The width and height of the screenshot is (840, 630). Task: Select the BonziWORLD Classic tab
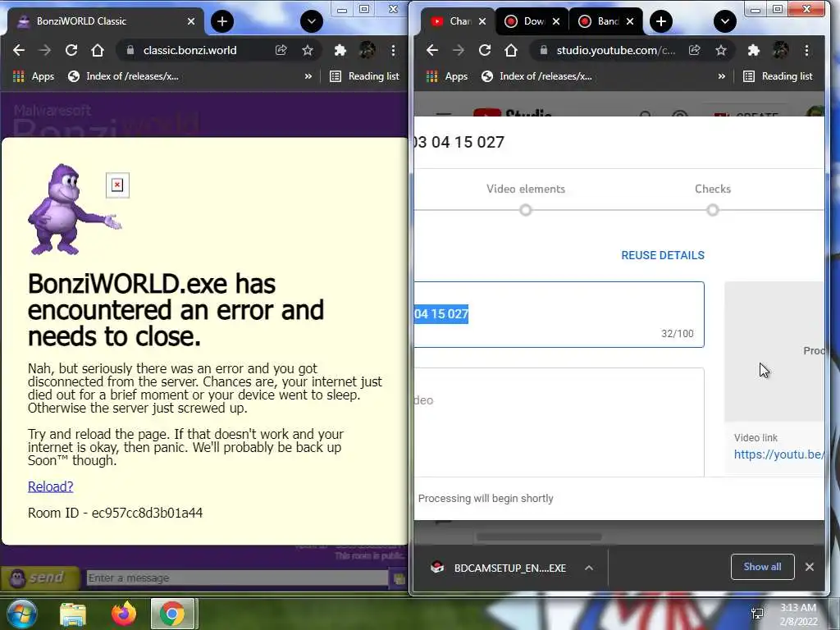pyautogui.click(x=104, y=21)
